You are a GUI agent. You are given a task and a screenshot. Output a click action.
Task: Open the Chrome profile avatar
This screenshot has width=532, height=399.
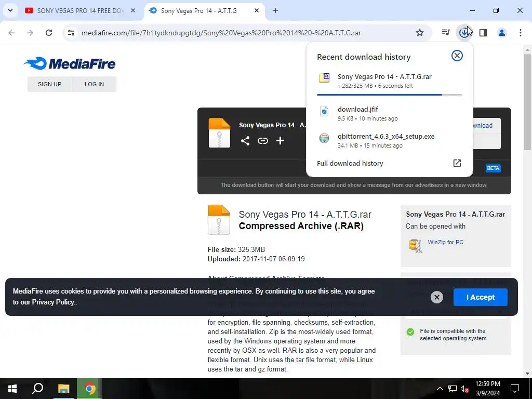coord(501,33)
